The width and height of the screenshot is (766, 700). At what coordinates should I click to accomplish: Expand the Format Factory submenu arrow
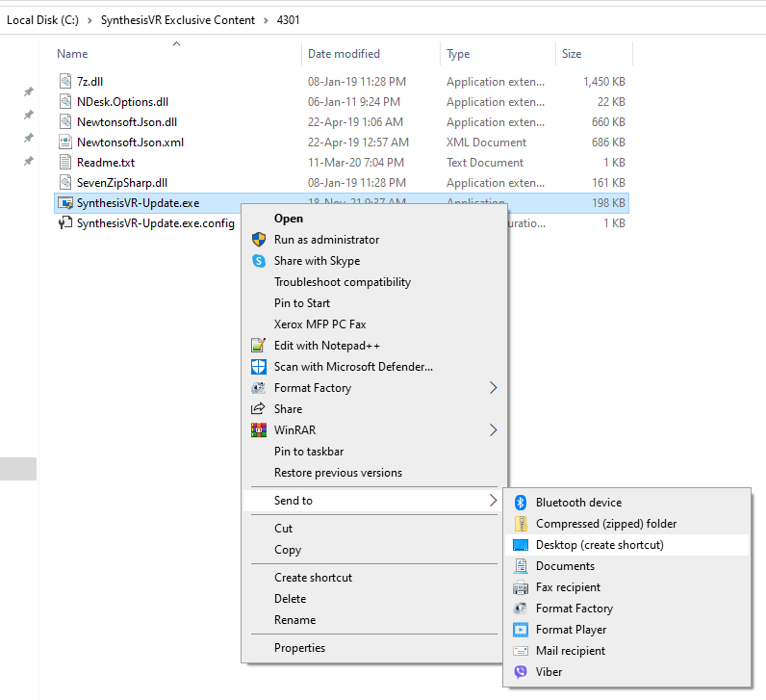click(x=493, y=388)
